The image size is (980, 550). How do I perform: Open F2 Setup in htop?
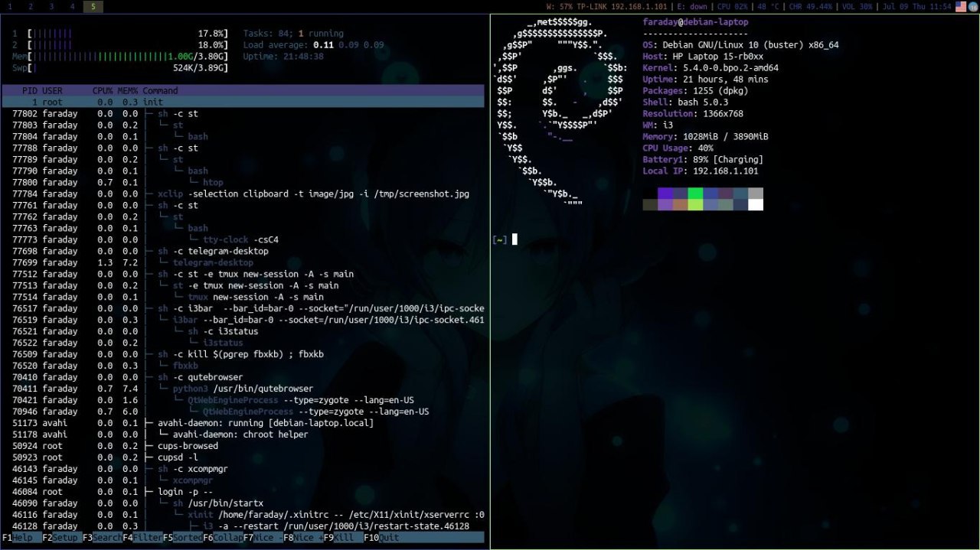(x=62, y=538)
